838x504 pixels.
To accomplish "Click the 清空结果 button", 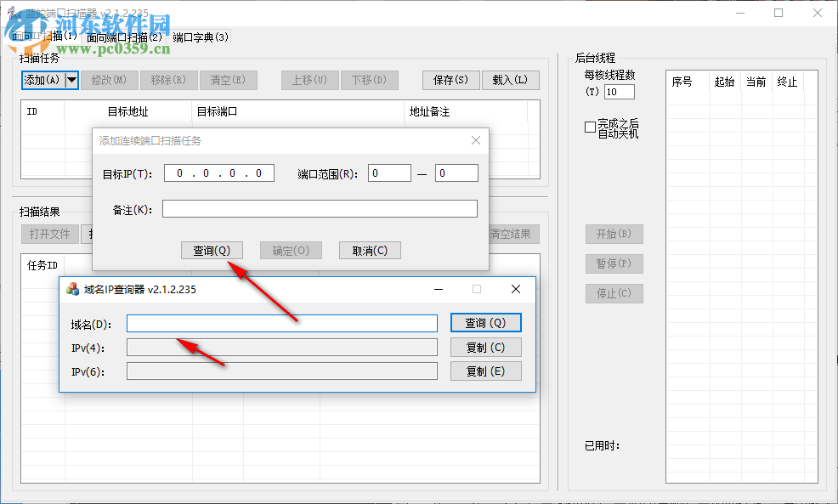I will 513,234.
